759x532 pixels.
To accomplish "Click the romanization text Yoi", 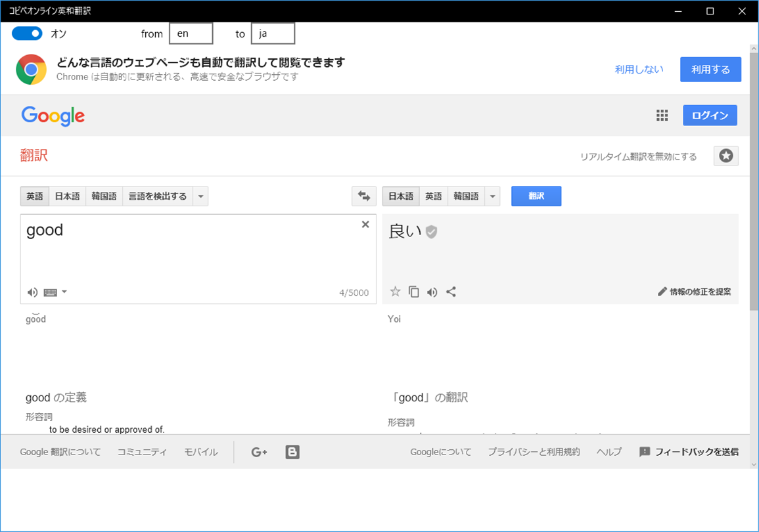I will click(x=394, y=319).
